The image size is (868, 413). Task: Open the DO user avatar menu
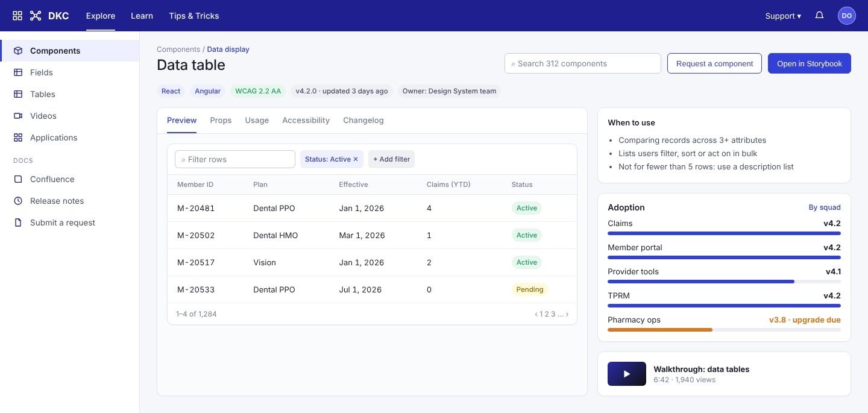[x=847, y=16]
